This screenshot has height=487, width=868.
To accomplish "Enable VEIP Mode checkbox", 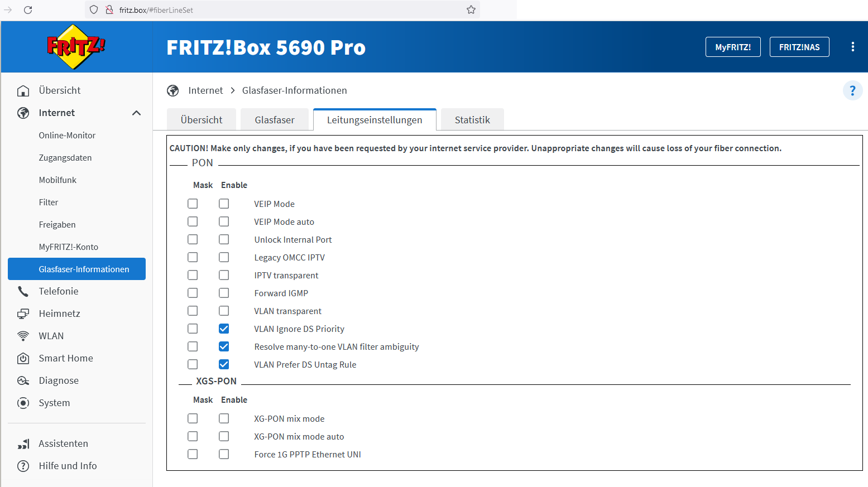I will (224, 204).
